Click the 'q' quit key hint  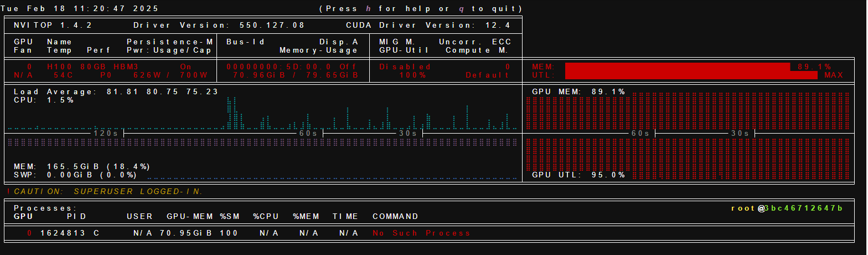(x=462, y=9)
